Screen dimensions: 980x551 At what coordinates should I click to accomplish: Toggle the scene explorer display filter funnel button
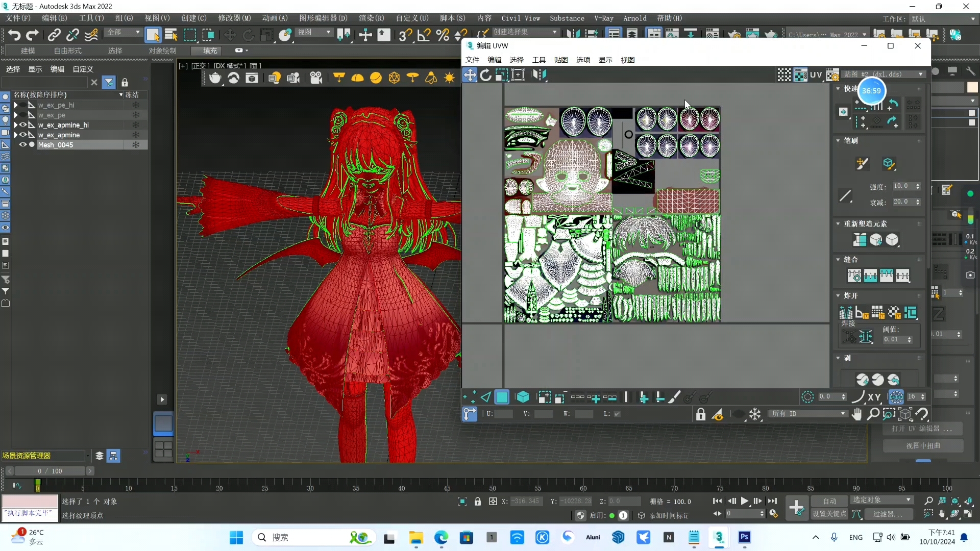(109, 82)
